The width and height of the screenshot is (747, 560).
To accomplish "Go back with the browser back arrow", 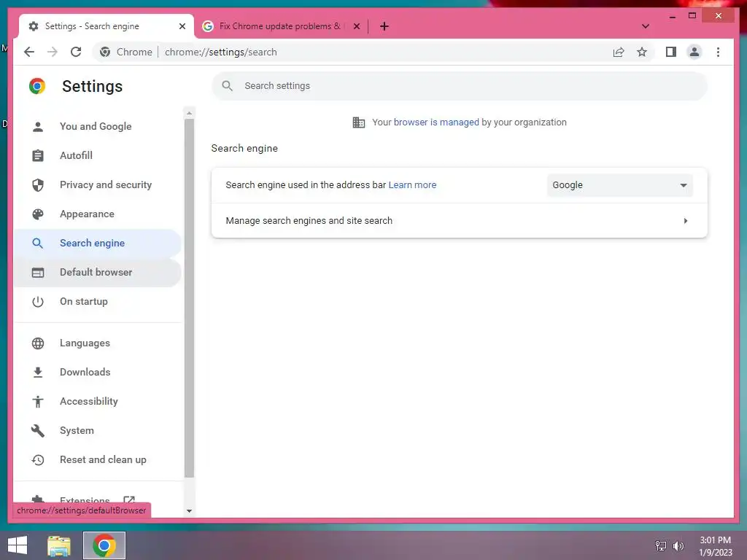I will click(x=29, y=52).
